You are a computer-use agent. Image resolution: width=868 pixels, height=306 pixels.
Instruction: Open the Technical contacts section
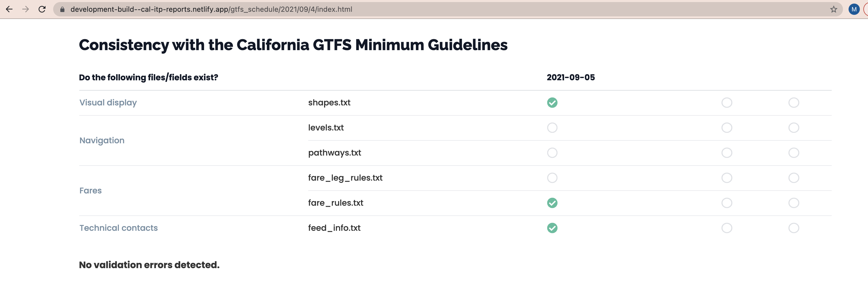pyautogui.click(x=118, y=228)
